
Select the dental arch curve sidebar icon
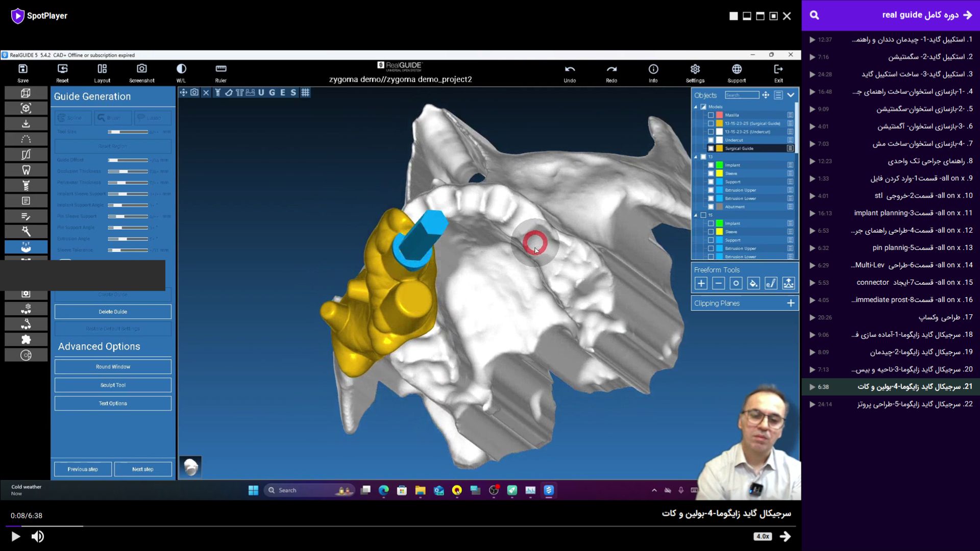pos(26,139)
